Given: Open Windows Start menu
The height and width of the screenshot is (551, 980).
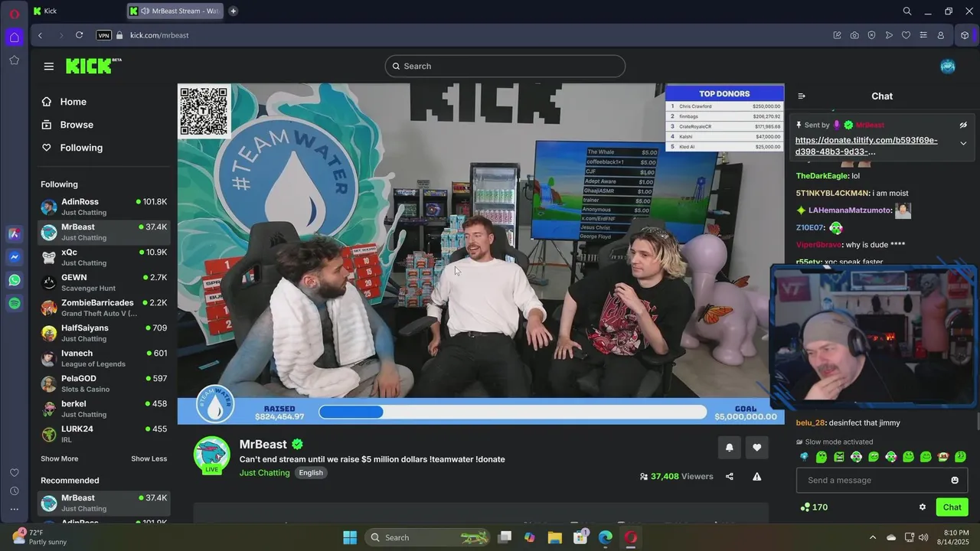Looking at the screenshot, I should pyautogui.click(x=350, y=537).
